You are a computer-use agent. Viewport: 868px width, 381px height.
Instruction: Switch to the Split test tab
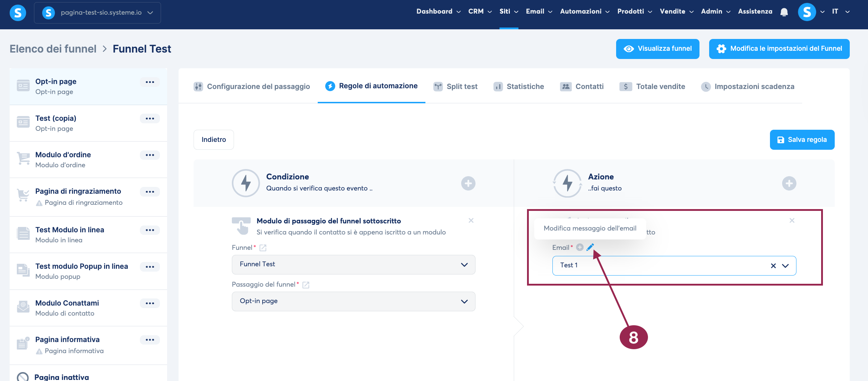click(x=455, y=86)
